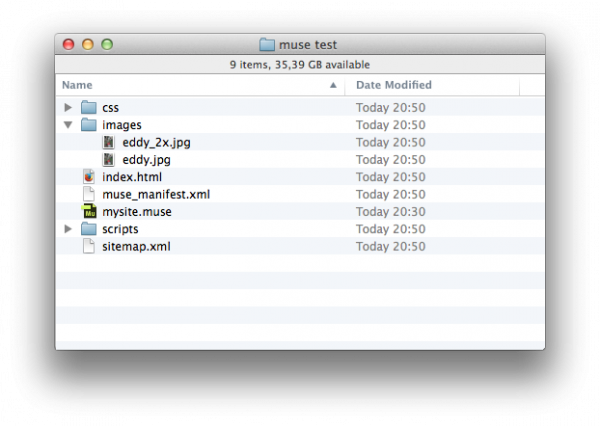The image size is (600, 426).
Task: Sort by Date Modified column header
Action: (x=394, y=85)
